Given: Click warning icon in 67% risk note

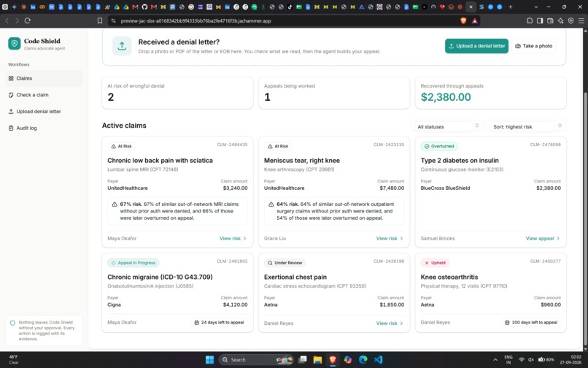Looking at the screenshot, I should (x=115, y=204).
